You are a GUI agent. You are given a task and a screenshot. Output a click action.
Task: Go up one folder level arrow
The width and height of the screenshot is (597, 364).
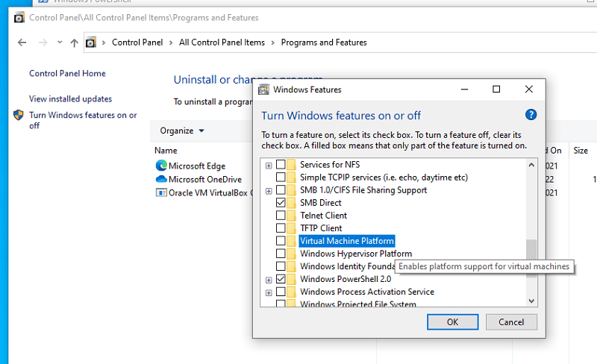click(x=74, y=43)
